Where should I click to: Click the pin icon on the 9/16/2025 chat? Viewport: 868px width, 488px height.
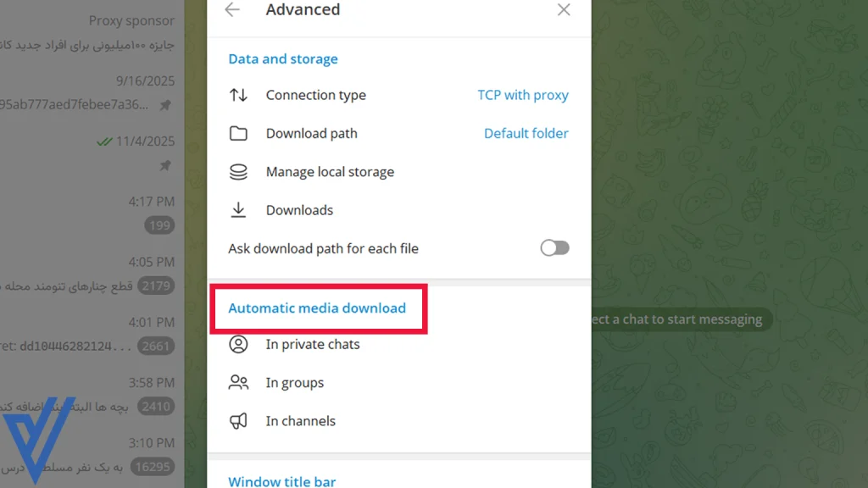165,104
